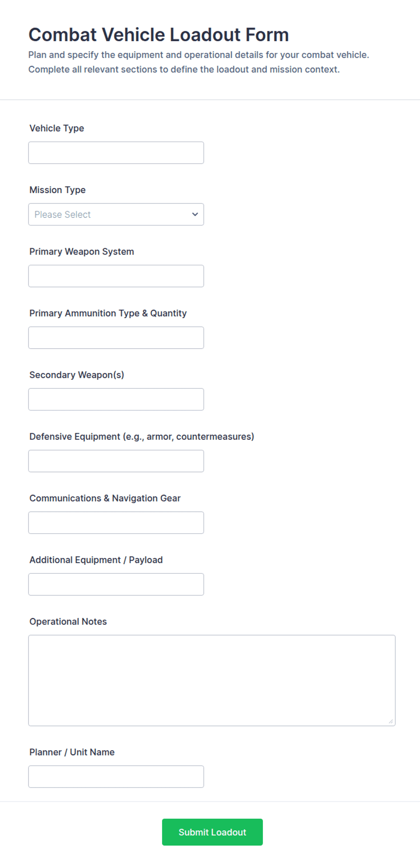Screen dimensions: 420x868
Task: Click inside the Operational Notes text area
Action: [212, 680]
